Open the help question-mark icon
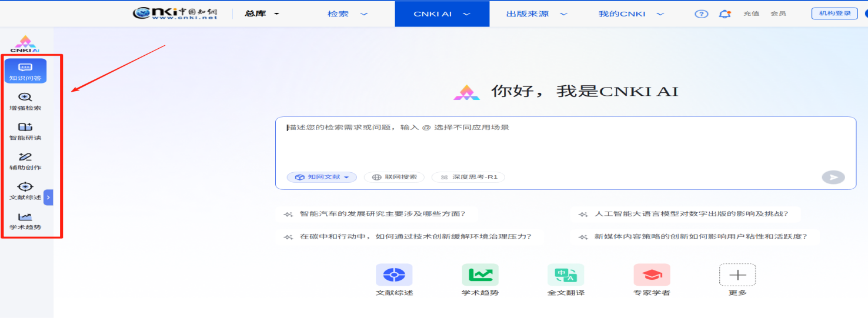 [x=701, y=14]
